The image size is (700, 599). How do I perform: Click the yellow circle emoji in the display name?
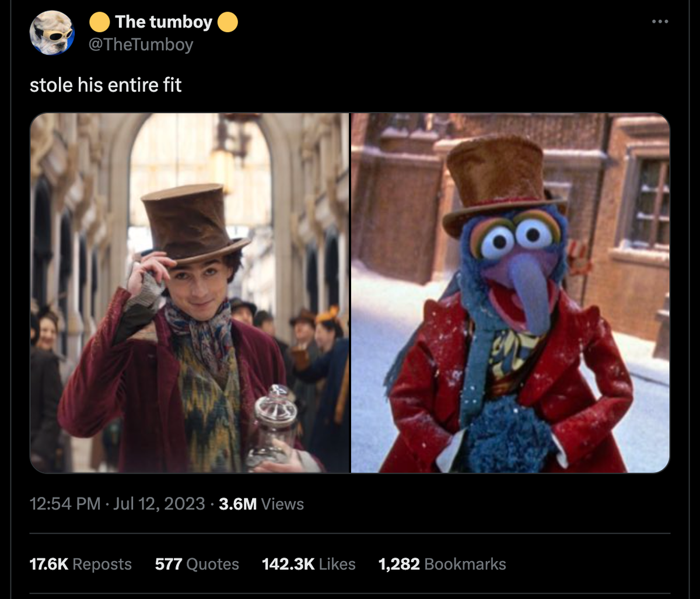[100, 22]
